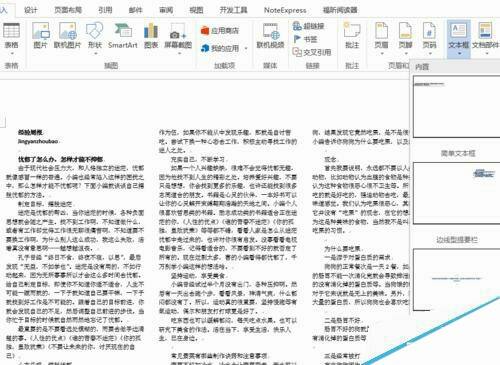Open the Page Number (页码) menu
The image size is (500, 365).
point(429,38)
